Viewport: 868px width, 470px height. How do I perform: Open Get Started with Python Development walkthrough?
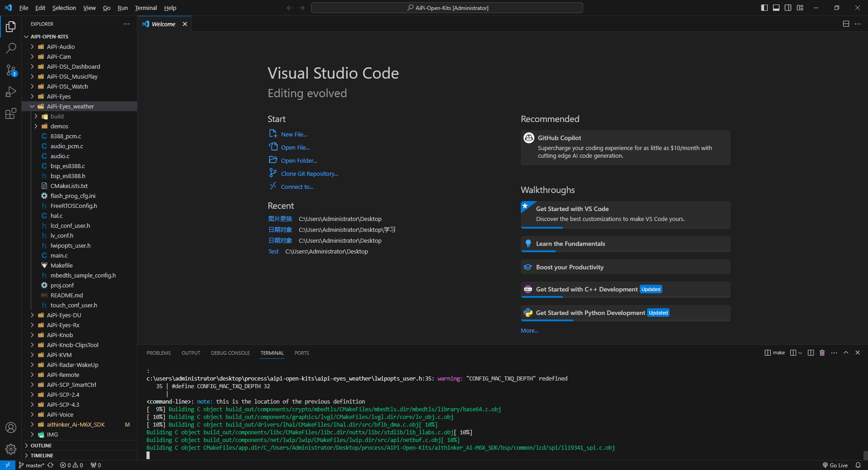click(x=625, y=313)
